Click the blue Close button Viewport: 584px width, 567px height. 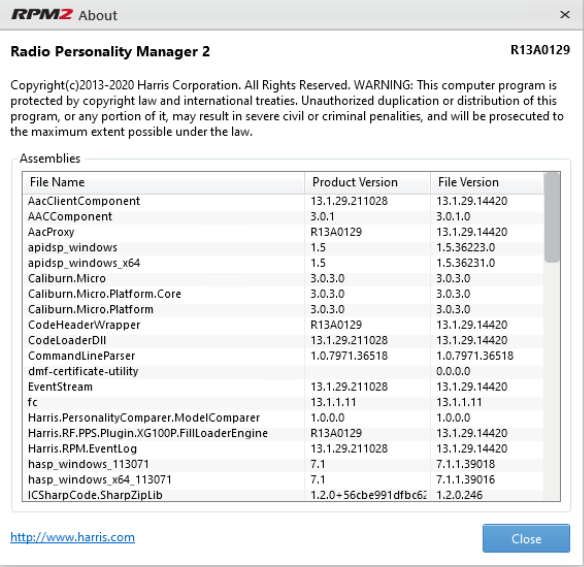click(526, 538)
